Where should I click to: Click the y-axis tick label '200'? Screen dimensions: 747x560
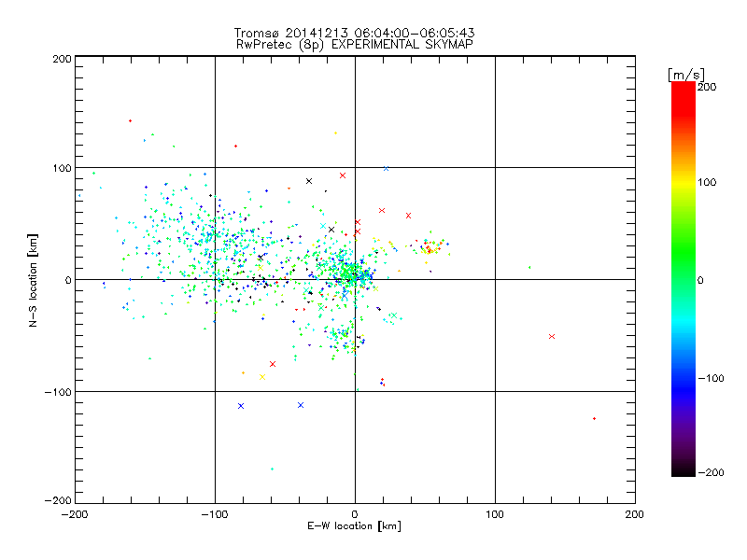[62, 59]
